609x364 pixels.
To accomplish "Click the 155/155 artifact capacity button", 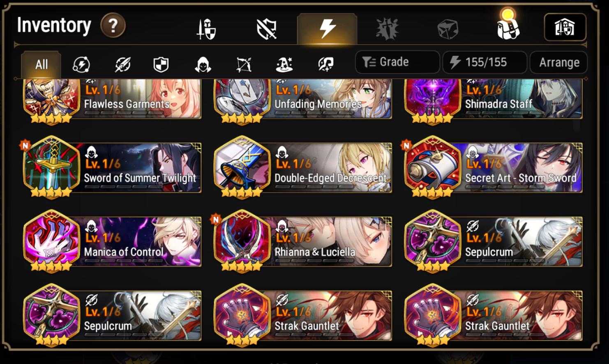I will [485, 62].
